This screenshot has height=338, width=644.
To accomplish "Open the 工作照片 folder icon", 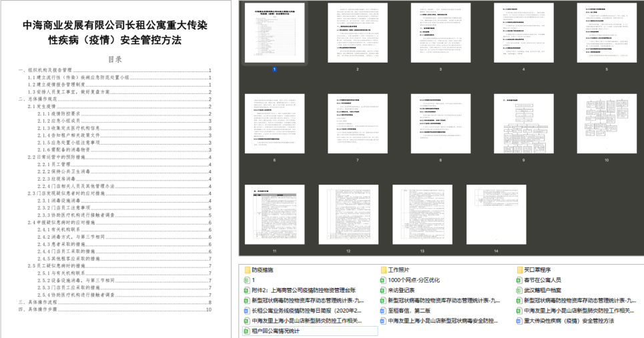I will point(383,270).
